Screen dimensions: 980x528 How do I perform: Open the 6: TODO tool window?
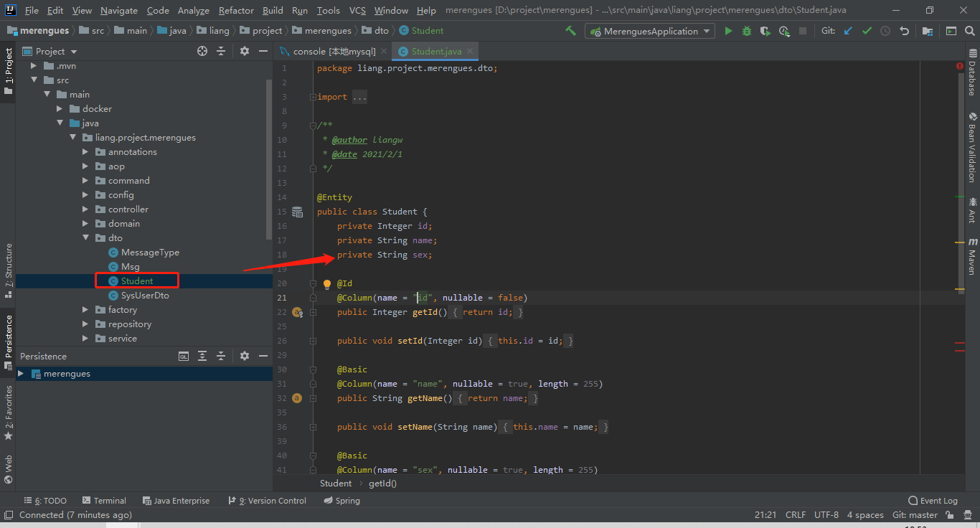point(45,501)
